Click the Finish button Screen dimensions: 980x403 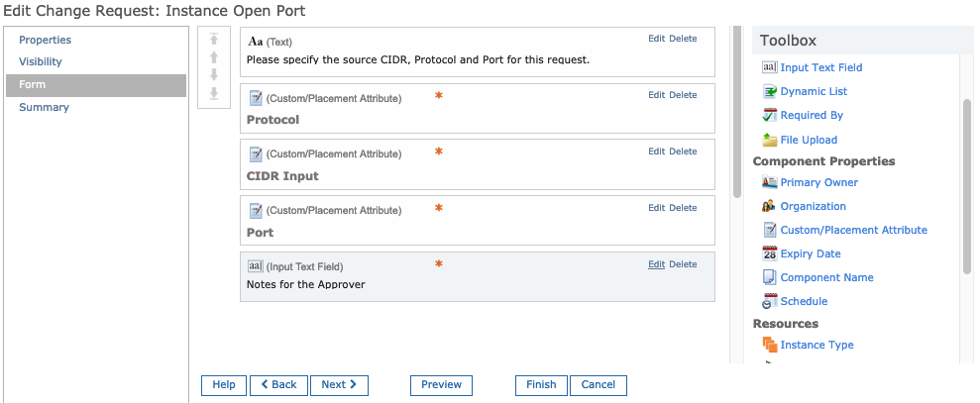click(541, 385)
